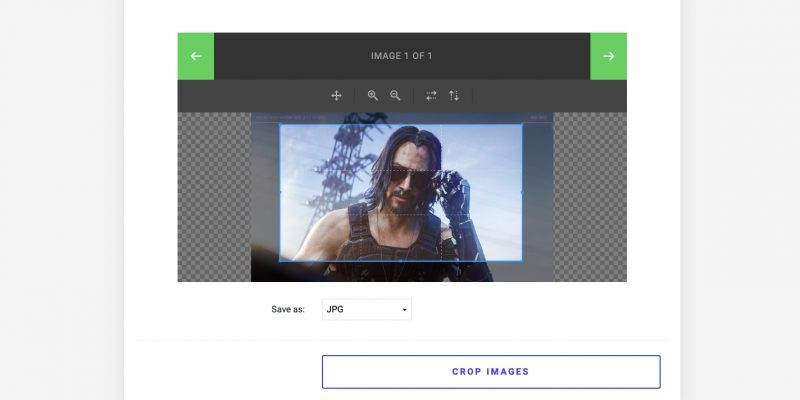The width and height of the screenshot is (800, 400).
Task: Click the top-right crop box corner
Action: tap(521, 125)
